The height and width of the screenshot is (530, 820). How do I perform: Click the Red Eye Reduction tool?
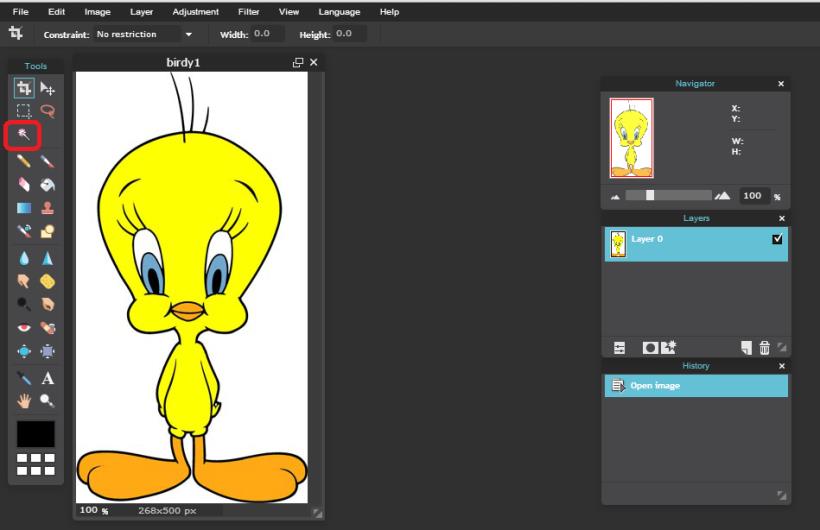(x=24, y=328)
